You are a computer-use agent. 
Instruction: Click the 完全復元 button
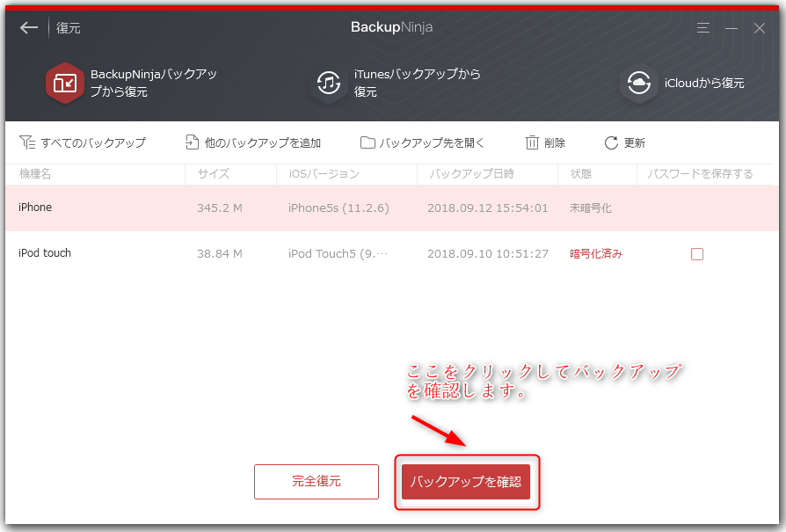tap(317, 481)
